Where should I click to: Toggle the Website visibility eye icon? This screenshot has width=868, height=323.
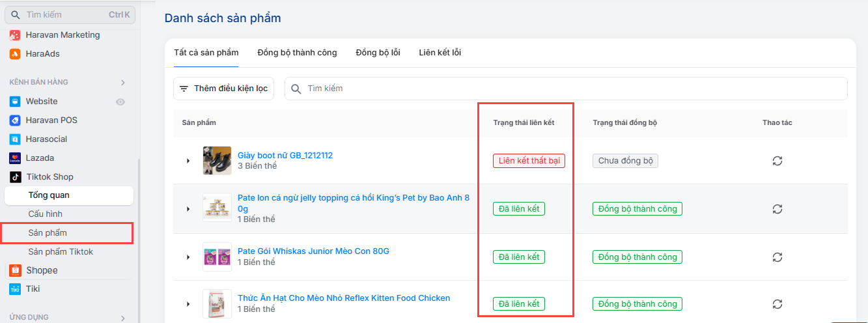[x=120, y=102]
